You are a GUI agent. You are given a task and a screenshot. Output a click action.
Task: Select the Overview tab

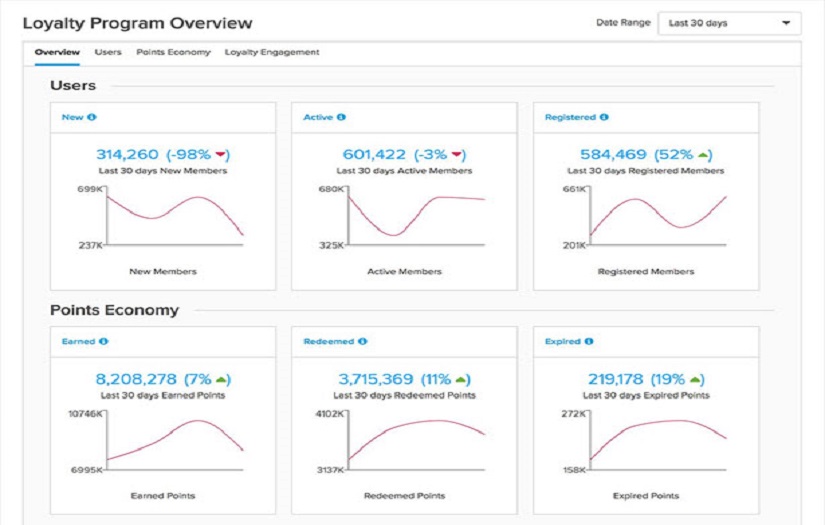click(x=57, y=52)
